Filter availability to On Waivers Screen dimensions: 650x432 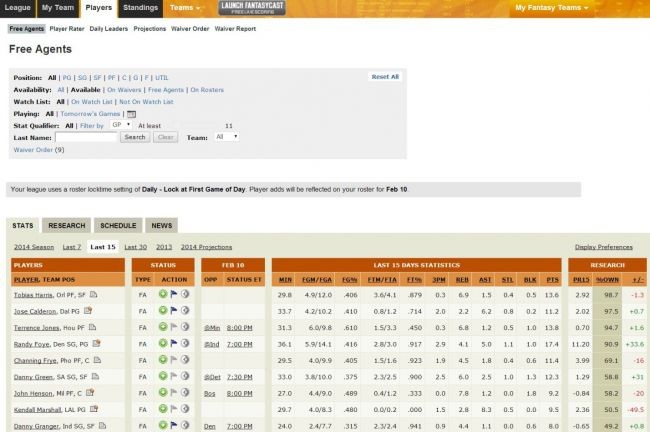click(x=124, y=90)
